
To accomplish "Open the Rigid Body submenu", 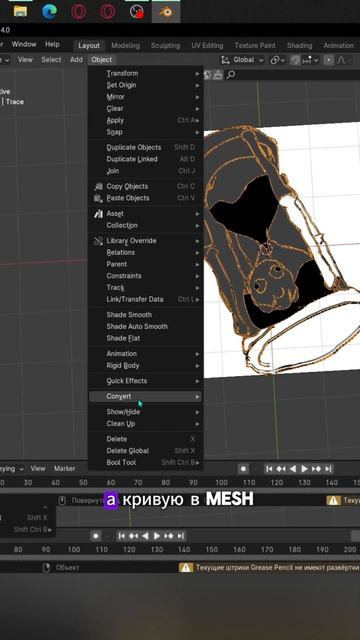I will (145, 365).
